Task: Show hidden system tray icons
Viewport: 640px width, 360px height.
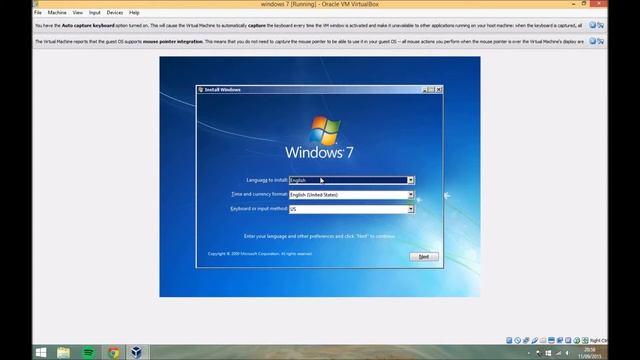Action: point(529,353)
